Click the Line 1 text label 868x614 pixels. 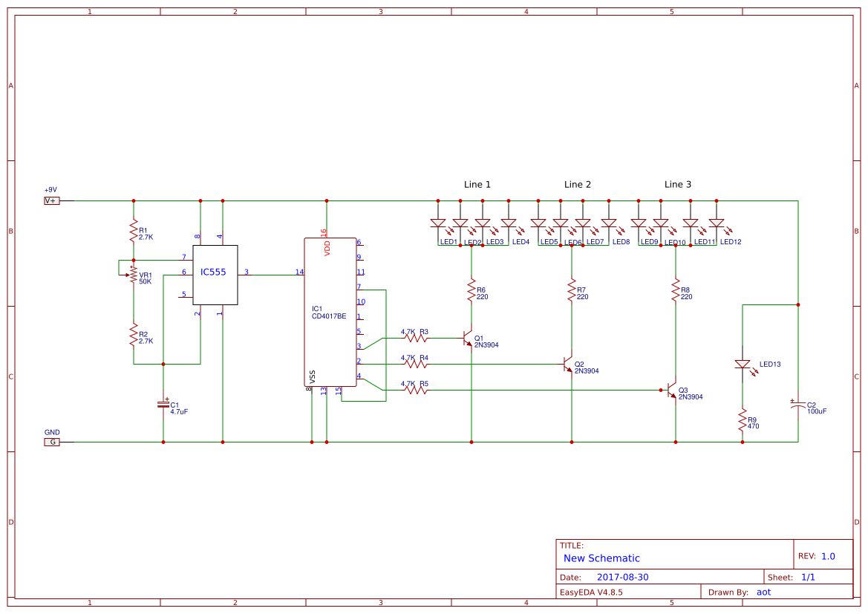click(477, 184)
